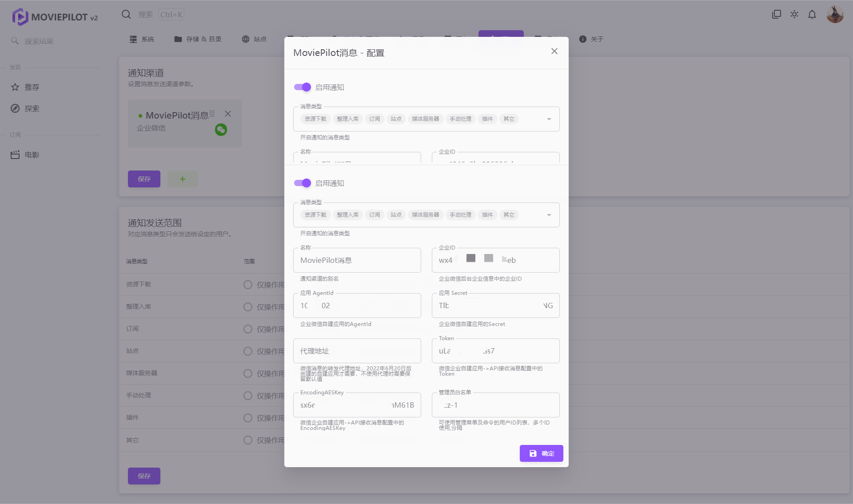Click the save icon inside 确定 button
Image resolution: width=853 pixels, height=504 pixels.
(533, 453)
